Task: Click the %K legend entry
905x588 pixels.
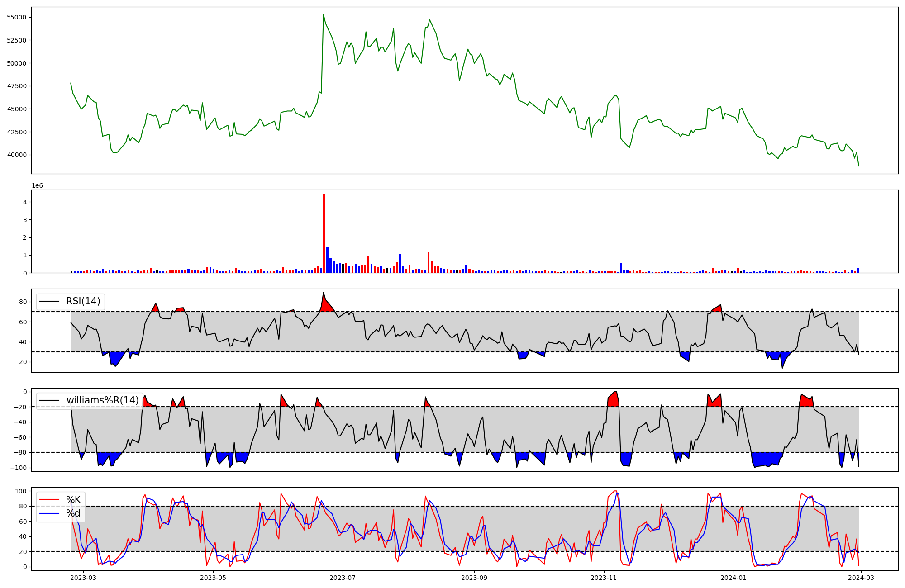Action: tap(73, 500)
